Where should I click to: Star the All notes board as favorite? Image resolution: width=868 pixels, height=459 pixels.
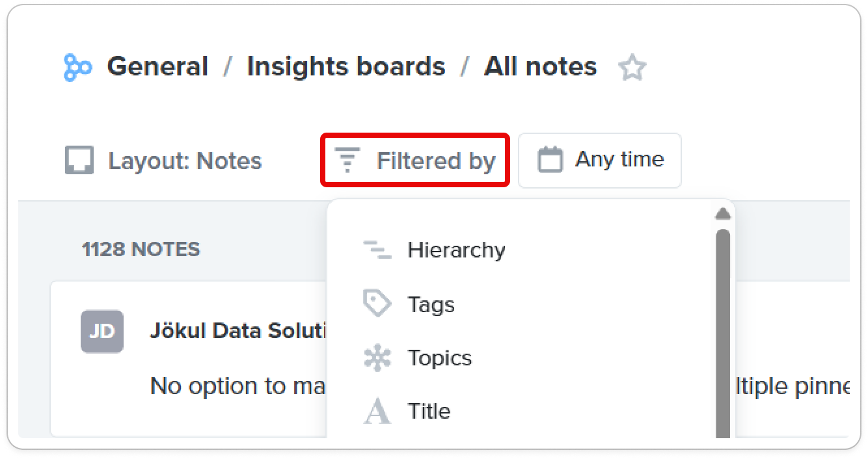[x=632, y=68]
